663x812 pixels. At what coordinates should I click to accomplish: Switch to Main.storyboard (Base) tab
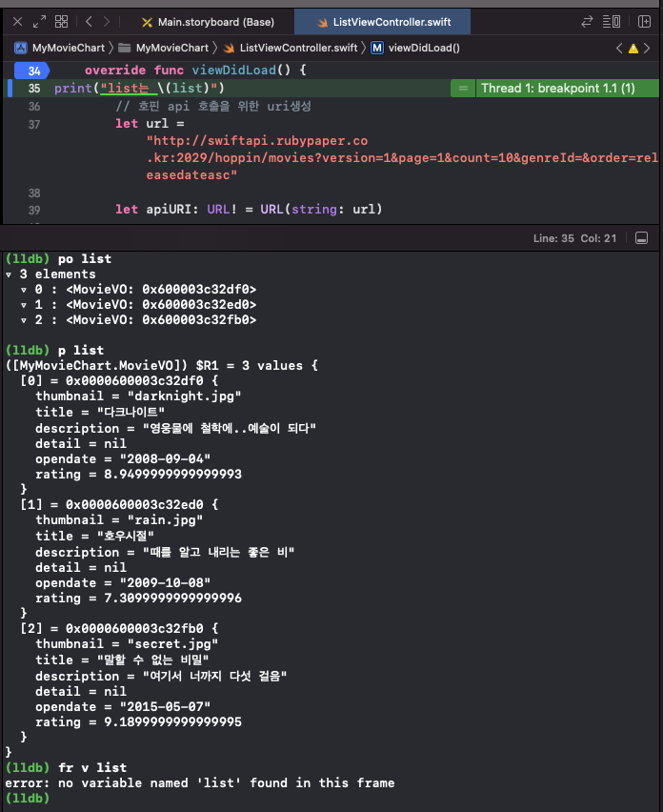click(x=208, y=22)
